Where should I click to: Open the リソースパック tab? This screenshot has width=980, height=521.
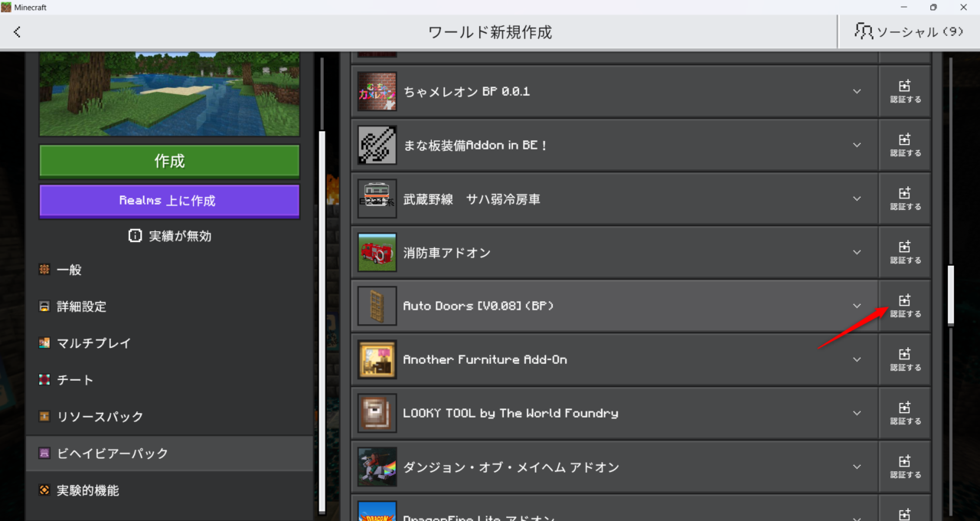[169, 417]
